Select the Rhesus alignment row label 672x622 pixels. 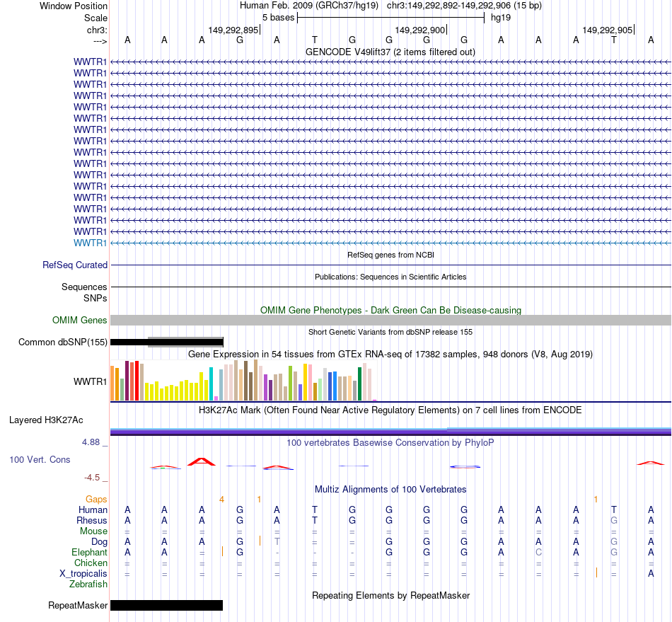click(92, 520)
